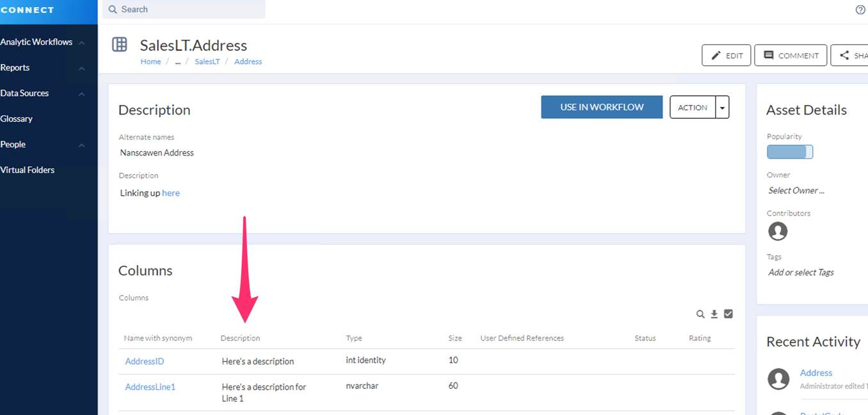Click the Contributors avatar

[778, 231]
